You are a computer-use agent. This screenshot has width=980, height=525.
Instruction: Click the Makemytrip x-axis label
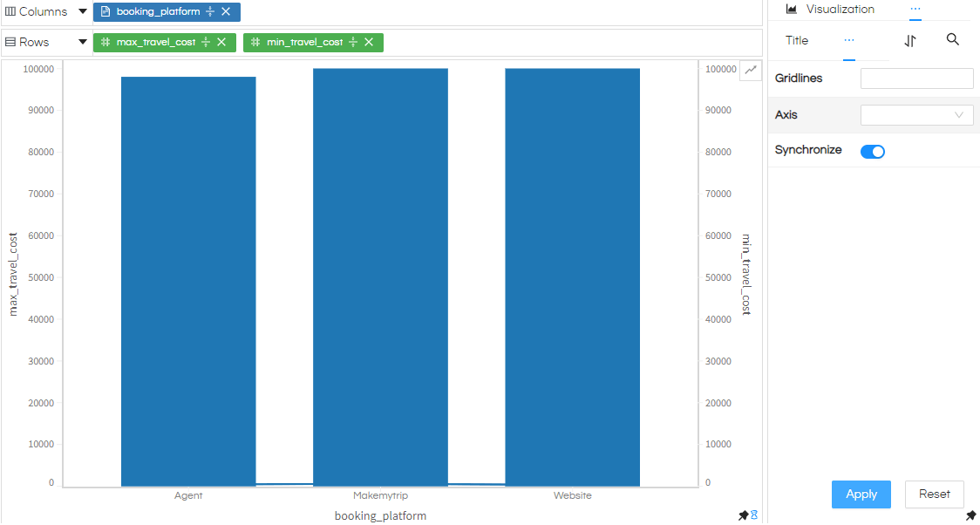pyautogui.click(x=380, y=495)
